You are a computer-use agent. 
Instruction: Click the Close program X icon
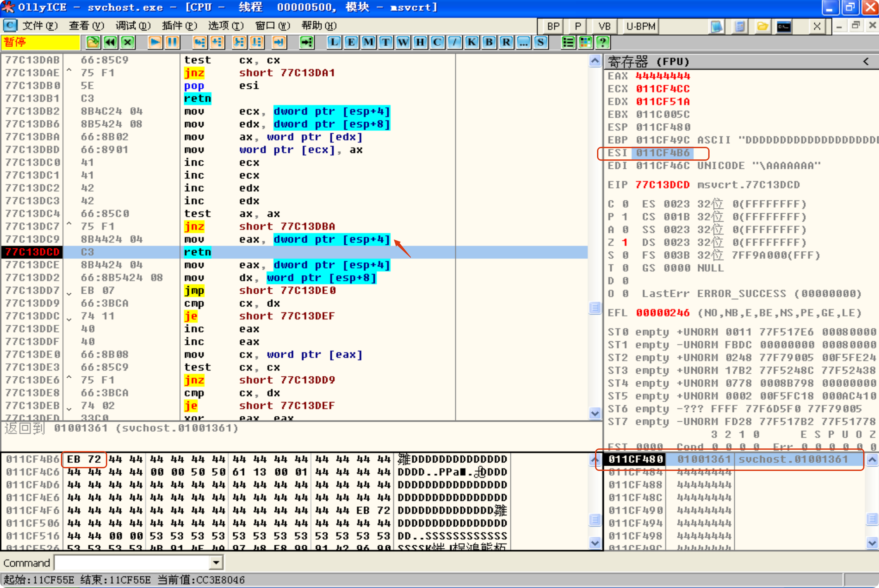point(127,42)
